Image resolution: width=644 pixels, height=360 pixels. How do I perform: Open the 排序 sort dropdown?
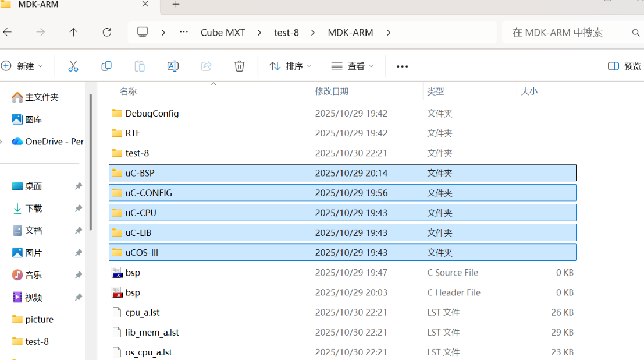coord(290,66)
